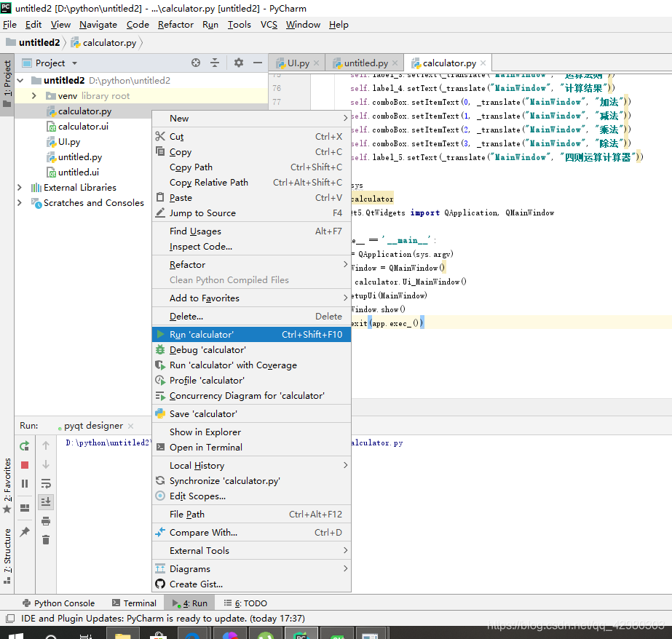The image size is (672, 639).
Task: Select Compare With... option
Action: point(252,532)
